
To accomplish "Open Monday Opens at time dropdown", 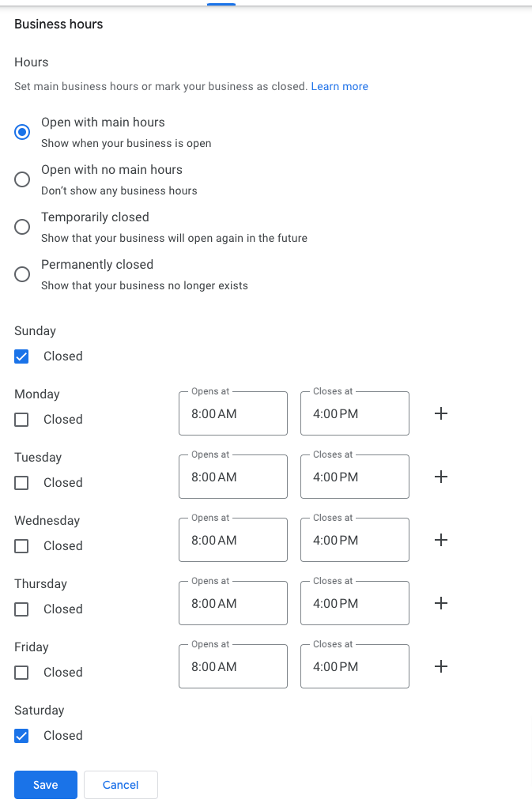I will (232, 413).
